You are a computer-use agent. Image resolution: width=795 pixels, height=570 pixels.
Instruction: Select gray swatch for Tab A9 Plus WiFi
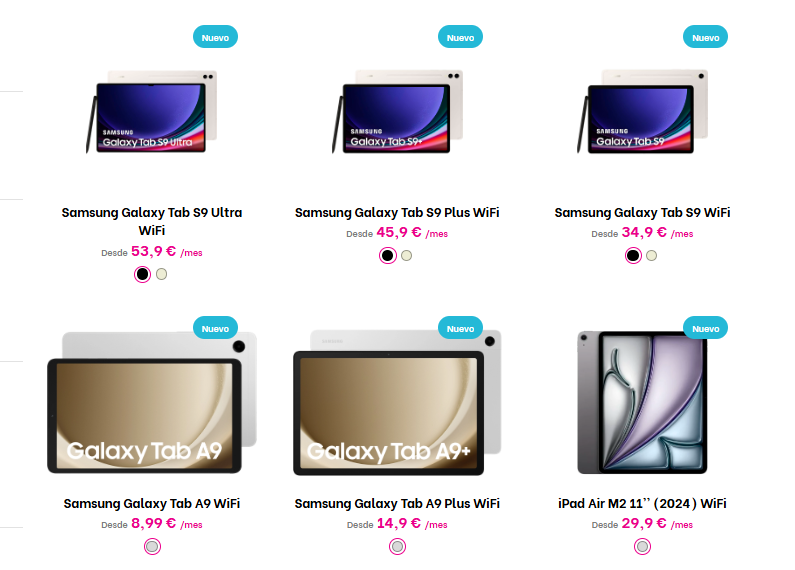point(398,547)
